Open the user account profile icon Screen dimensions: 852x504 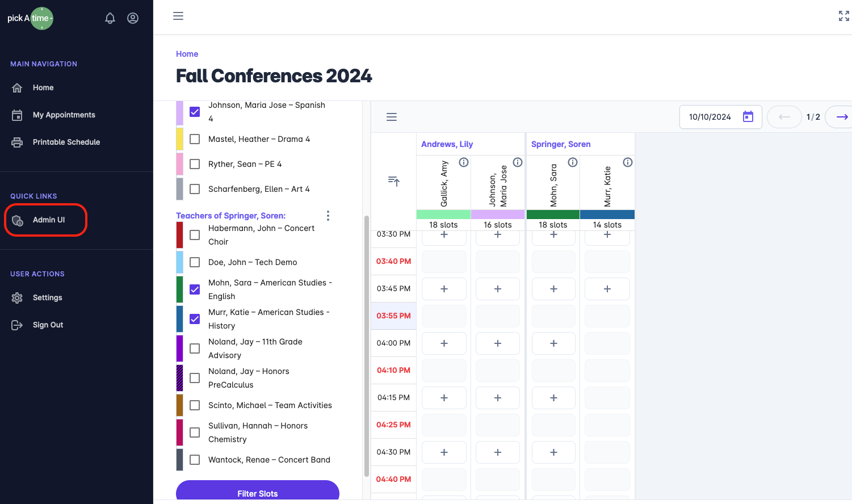click(x=133, y=18)
